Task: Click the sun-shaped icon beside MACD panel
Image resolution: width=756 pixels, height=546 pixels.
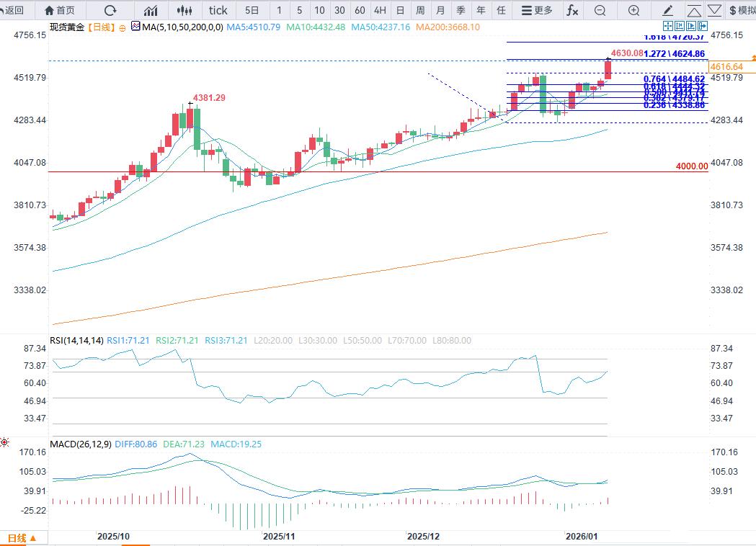Action: [x=4, y=442]
